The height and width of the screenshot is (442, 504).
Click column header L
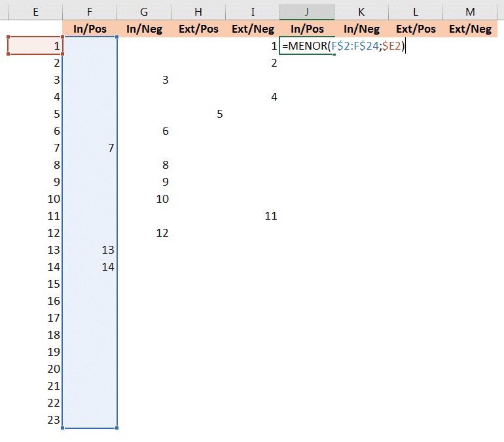click(416, 12)
